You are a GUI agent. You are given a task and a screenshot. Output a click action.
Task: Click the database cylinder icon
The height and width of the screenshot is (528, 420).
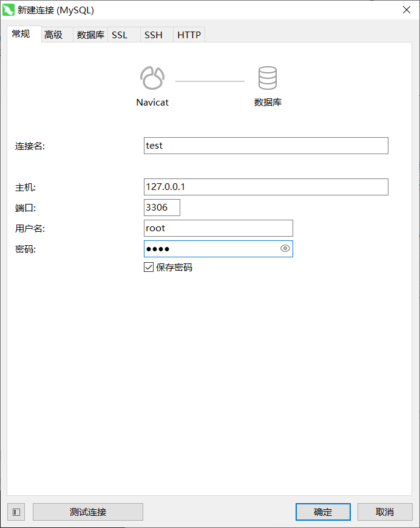click(267, 78)
